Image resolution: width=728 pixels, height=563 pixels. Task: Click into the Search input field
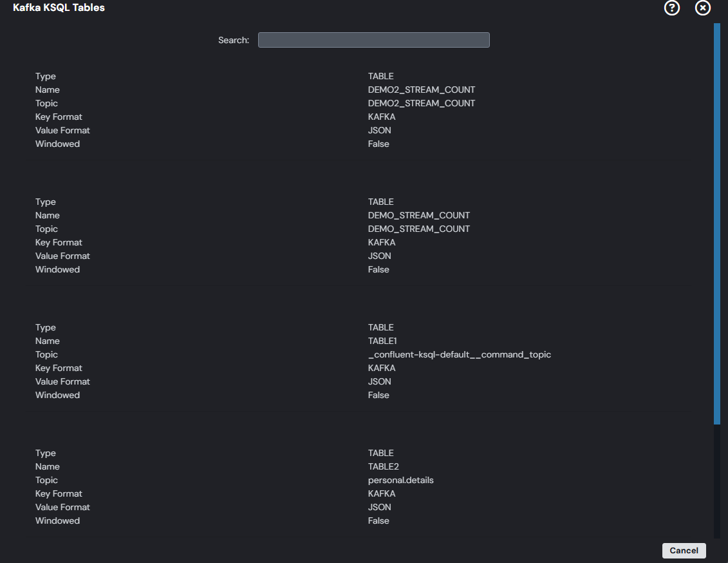pyautogui.click(x=373, y=40)
